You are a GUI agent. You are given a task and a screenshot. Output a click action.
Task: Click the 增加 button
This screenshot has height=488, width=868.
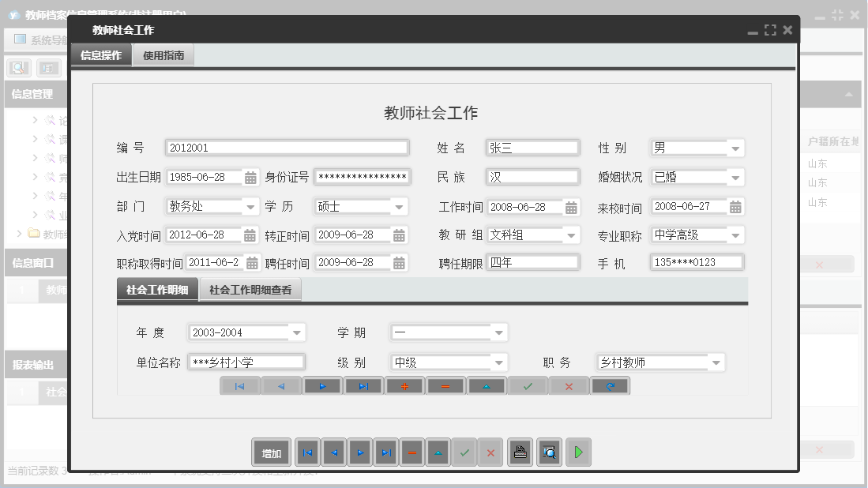click(x=271, y=452)
